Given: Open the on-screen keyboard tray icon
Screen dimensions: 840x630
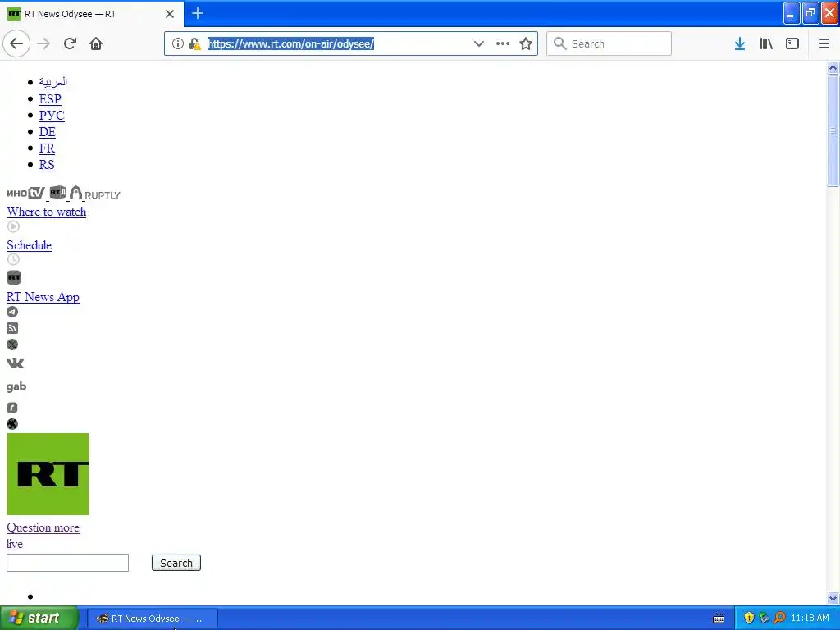Looking at the screenshot, I should 719,619.
